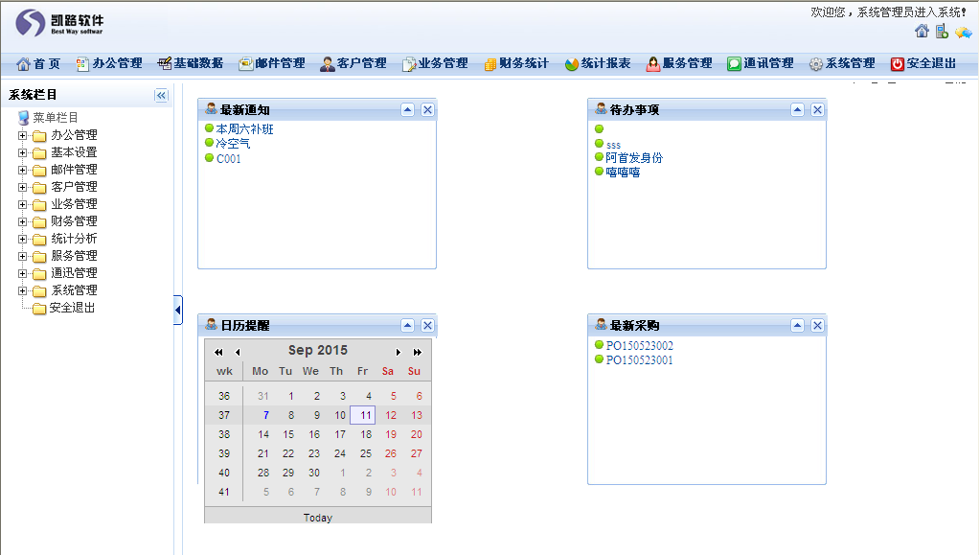Viewport: 980px width, 555px height.
Task: Open the 客户管理 menu in navigation bar
Action: [x=353, y=63]
